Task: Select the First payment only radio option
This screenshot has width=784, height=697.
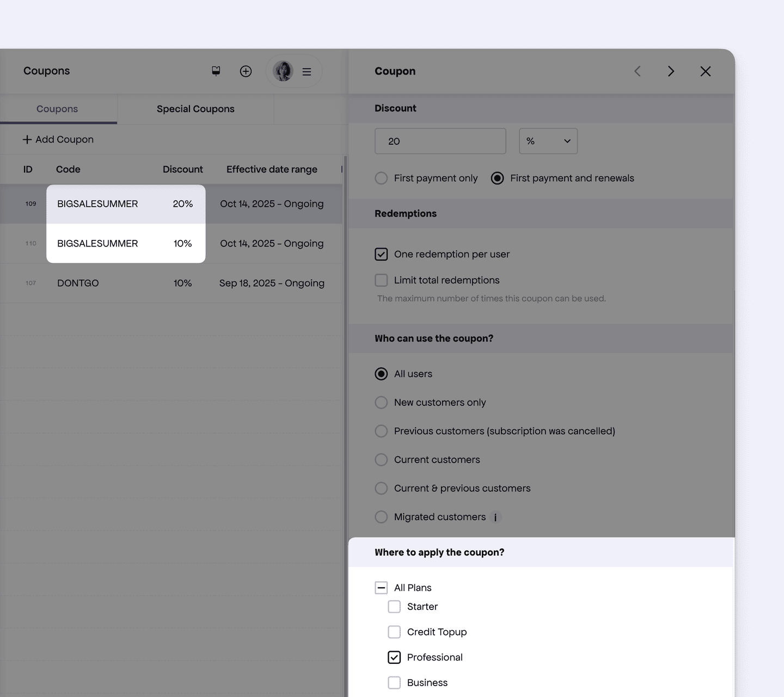Action: click(x=381, y=178)
